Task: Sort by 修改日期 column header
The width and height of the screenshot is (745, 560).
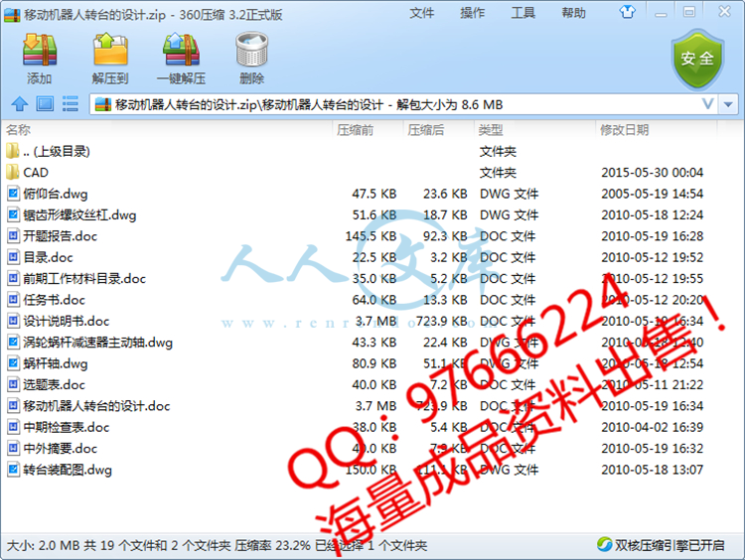Action: [625, 130]
